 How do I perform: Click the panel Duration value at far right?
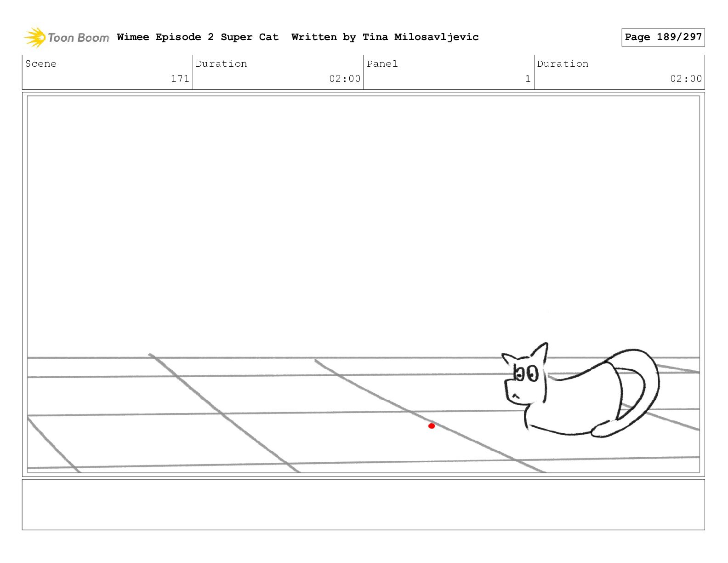tap(686, 79)
